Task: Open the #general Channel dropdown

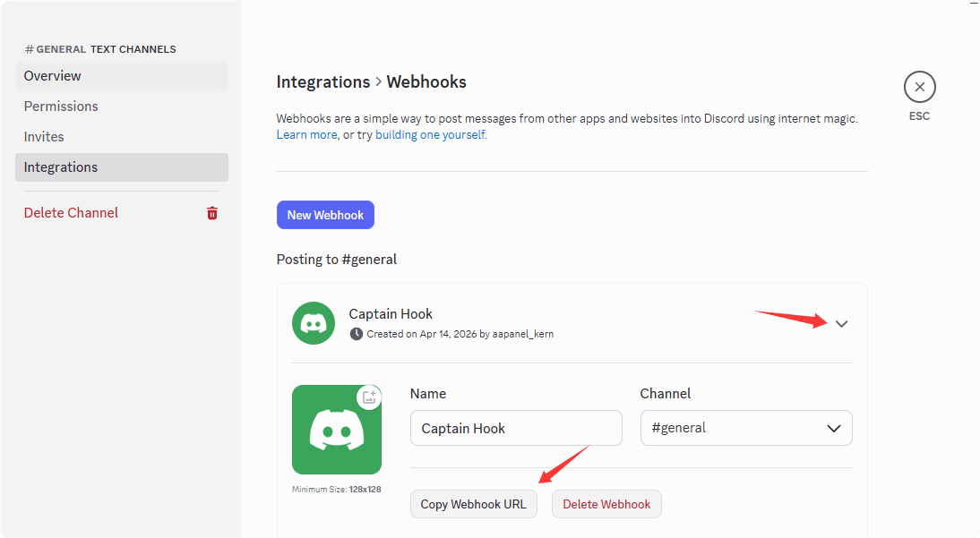Action: (746, 428)
